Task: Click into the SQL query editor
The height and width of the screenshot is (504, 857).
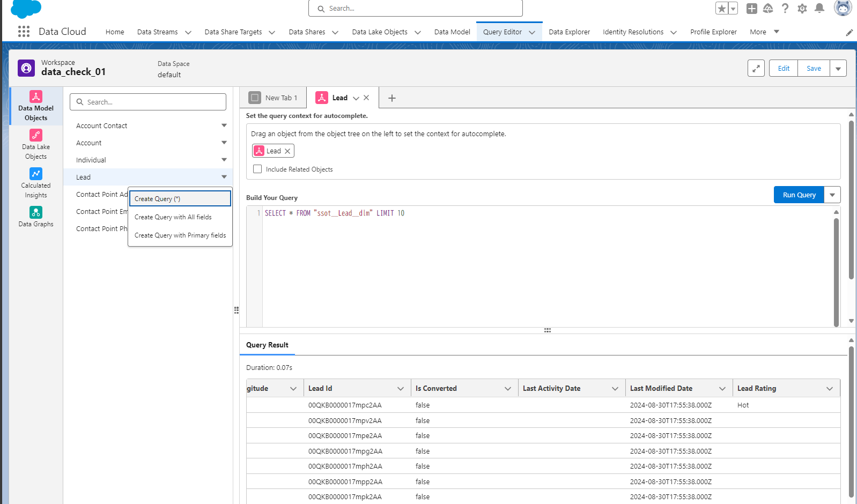Action: point(547,266)
